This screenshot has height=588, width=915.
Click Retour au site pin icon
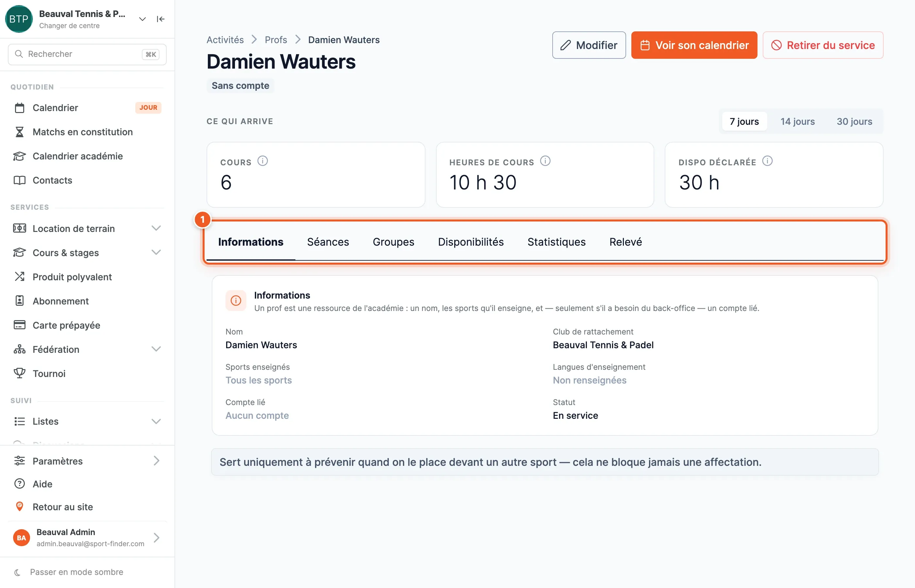tap(20, 507)
